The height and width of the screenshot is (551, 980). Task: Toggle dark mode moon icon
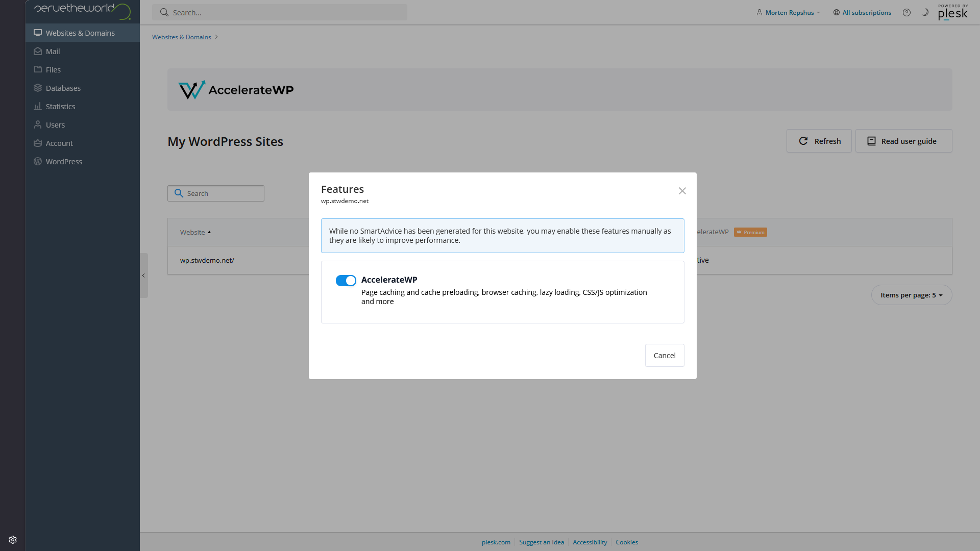[x=924, y=12]
